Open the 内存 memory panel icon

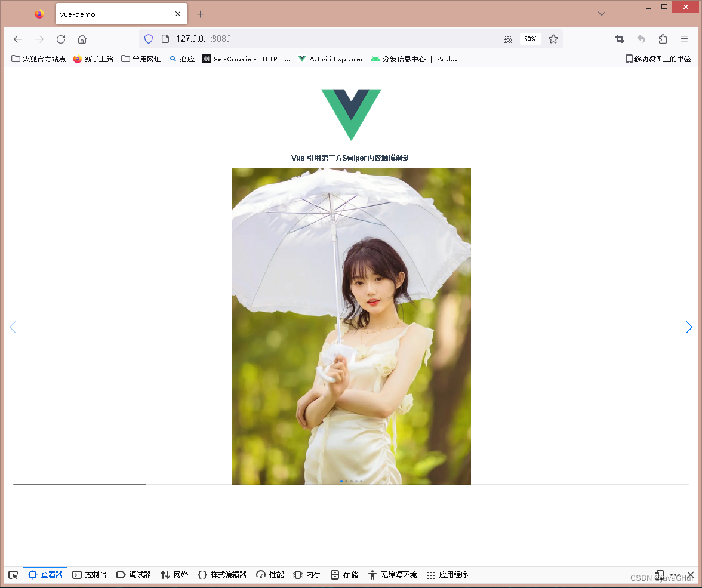[306, 575]
